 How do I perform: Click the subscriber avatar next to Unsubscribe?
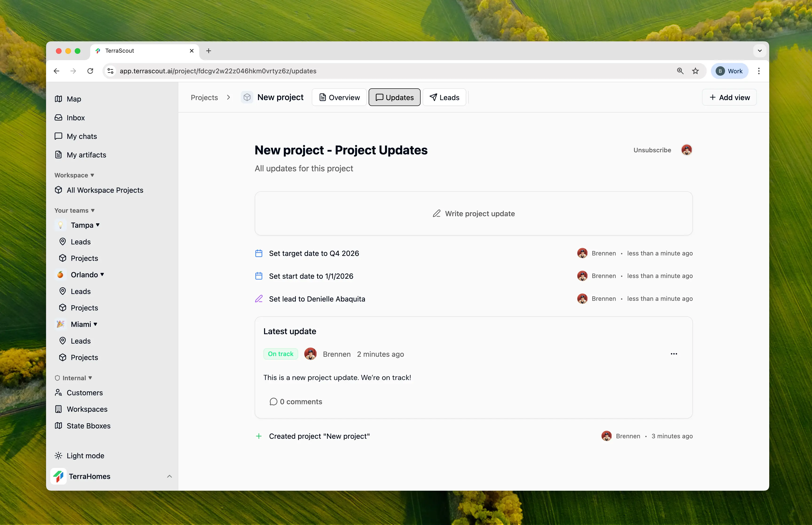(686, 150)
